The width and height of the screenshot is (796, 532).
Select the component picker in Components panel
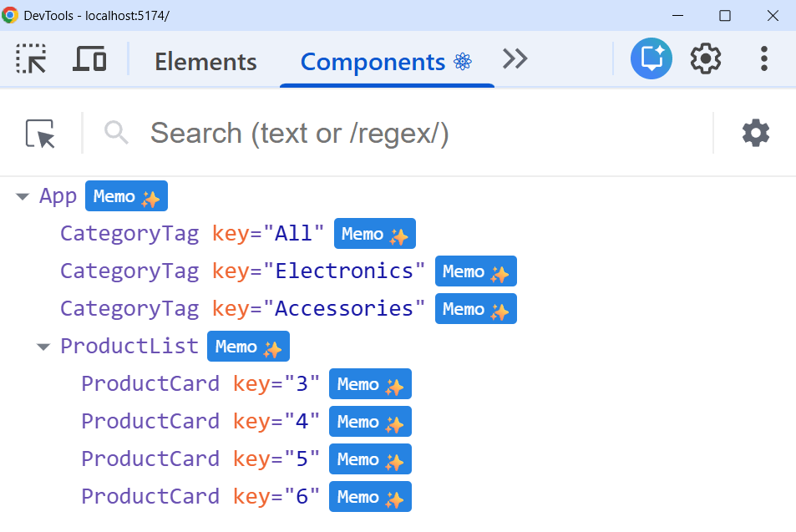[41, 133]
